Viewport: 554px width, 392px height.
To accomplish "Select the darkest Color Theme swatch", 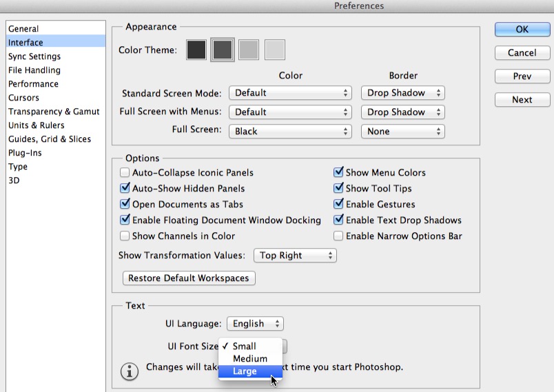I will tap(196, 50).
